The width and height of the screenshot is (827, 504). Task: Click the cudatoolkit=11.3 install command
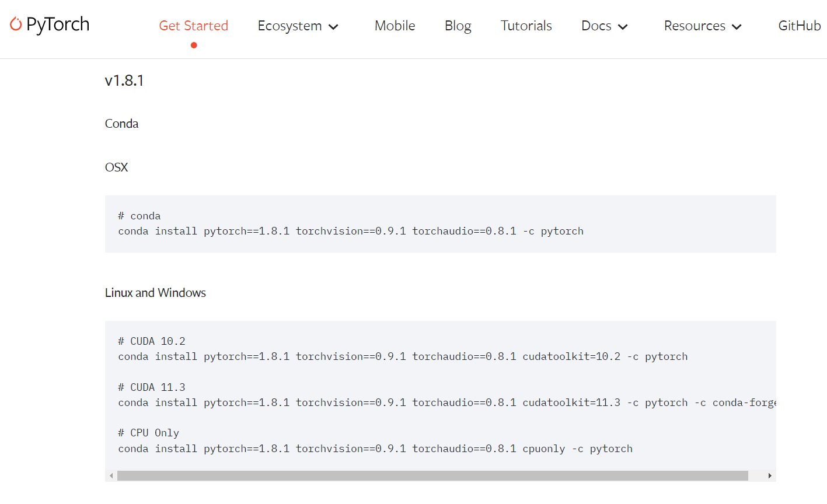pyautogui.click(x=447, y=402)
